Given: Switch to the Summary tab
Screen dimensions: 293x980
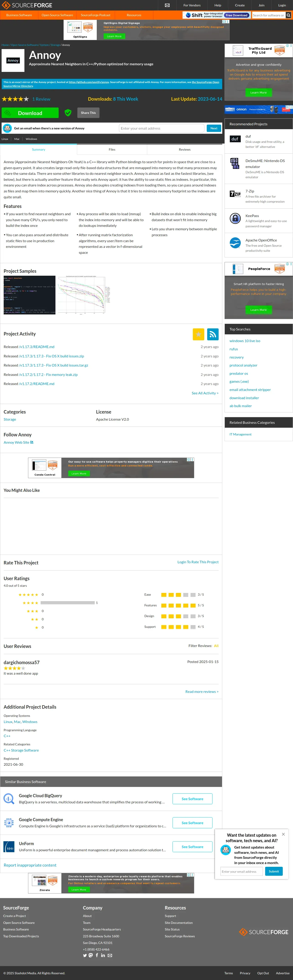Looking at the screenshot, I should tap(38, 149).
